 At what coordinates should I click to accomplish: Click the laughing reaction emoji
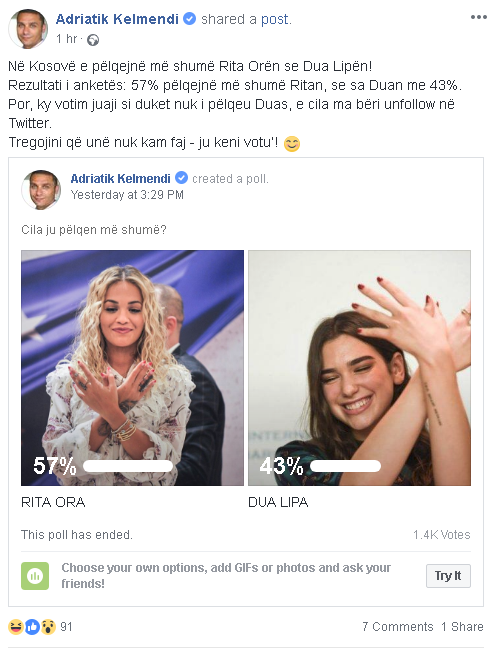point(16,627)
